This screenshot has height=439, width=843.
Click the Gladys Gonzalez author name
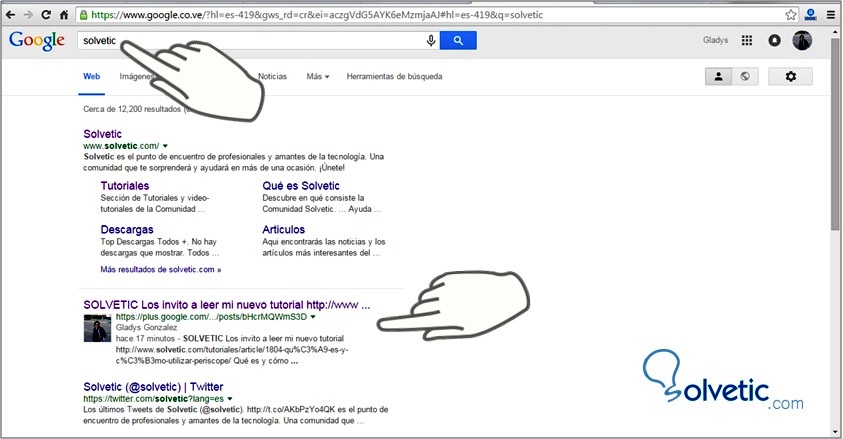click(146, 327)
